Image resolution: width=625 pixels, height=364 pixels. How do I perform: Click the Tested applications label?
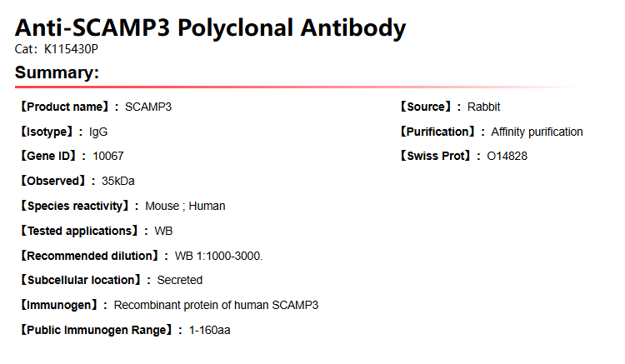coord(79,231)
